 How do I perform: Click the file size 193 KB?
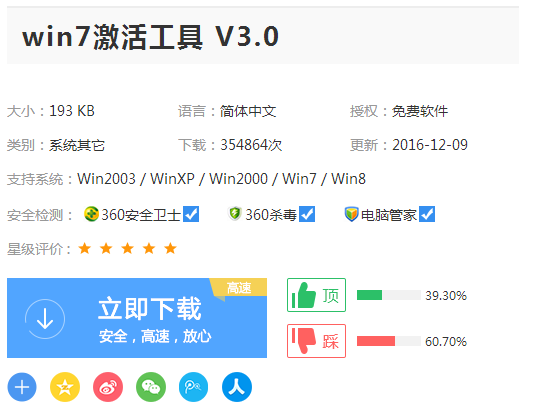(72, 111)
